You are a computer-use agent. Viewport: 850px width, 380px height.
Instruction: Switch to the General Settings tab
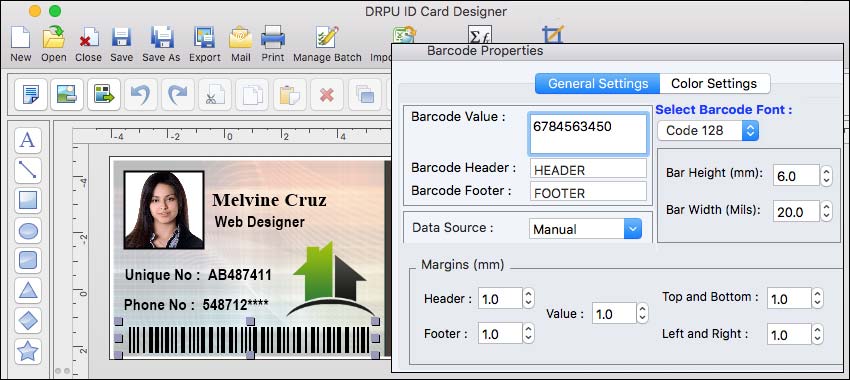(x=597, y=83)
